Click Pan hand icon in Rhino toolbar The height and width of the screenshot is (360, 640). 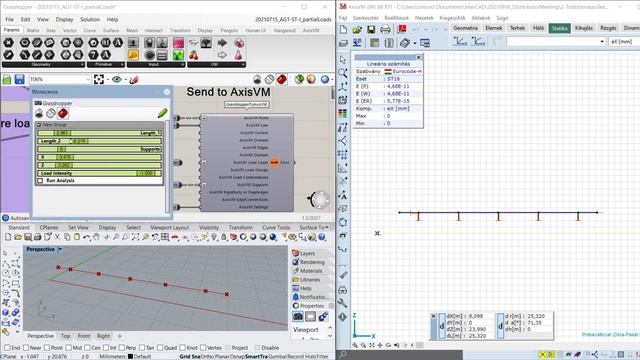coord(96,237)
